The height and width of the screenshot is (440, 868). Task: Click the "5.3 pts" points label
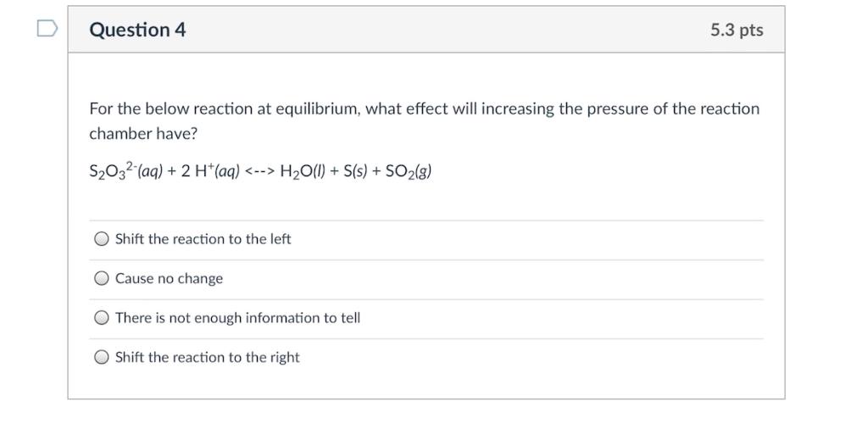[x=737, y=31]
